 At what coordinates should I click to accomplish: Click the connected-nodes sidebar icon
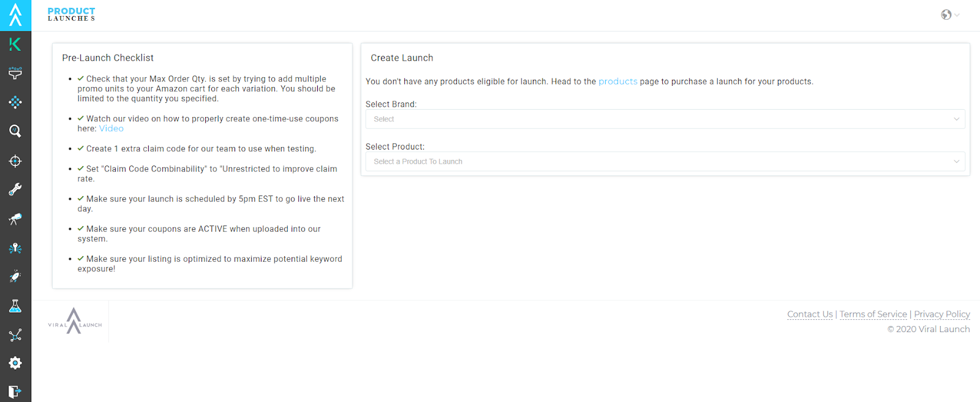15,335
